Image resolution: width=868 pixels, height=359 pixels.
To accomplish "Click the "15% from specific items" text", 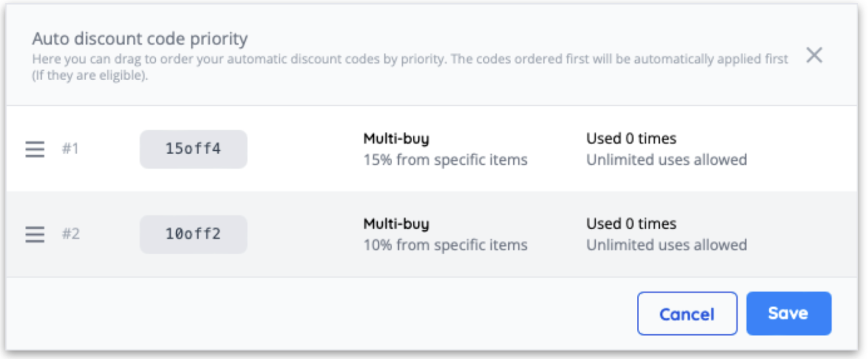I will pyautogui.click(x=445, y=160).
